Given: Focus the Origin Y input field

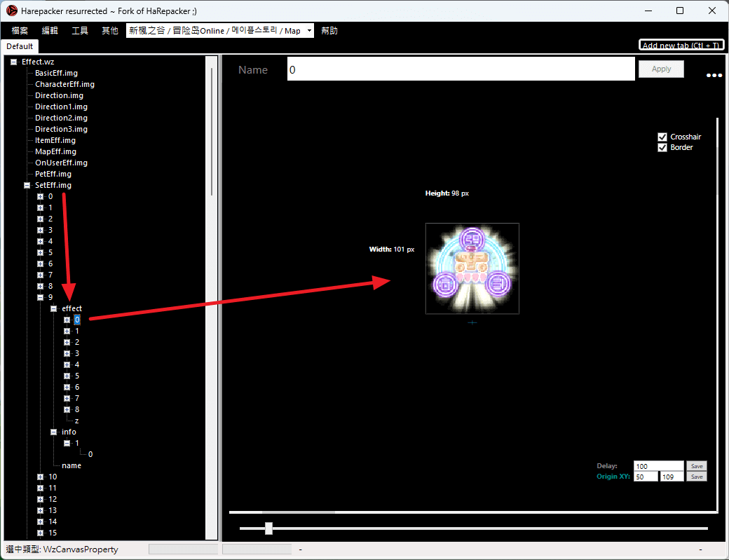Looking at the screenshot, I should [x=672, y=477].
